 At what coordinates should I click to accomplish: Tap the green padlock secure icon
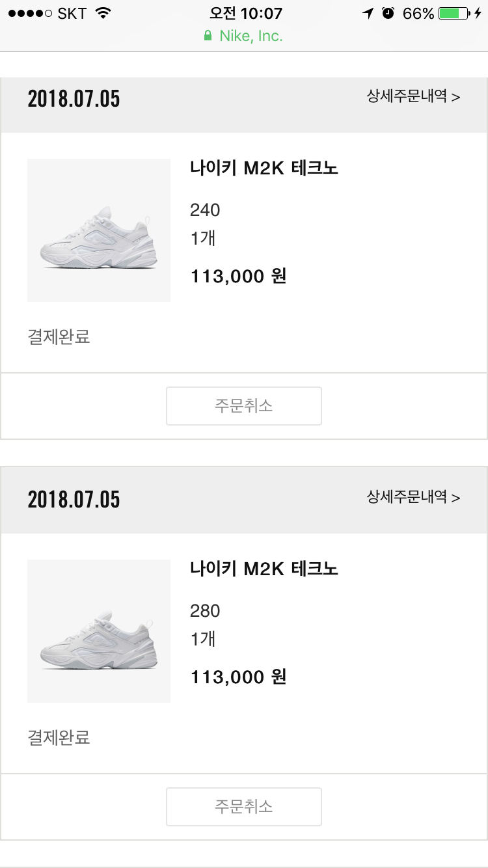[208, 36]
